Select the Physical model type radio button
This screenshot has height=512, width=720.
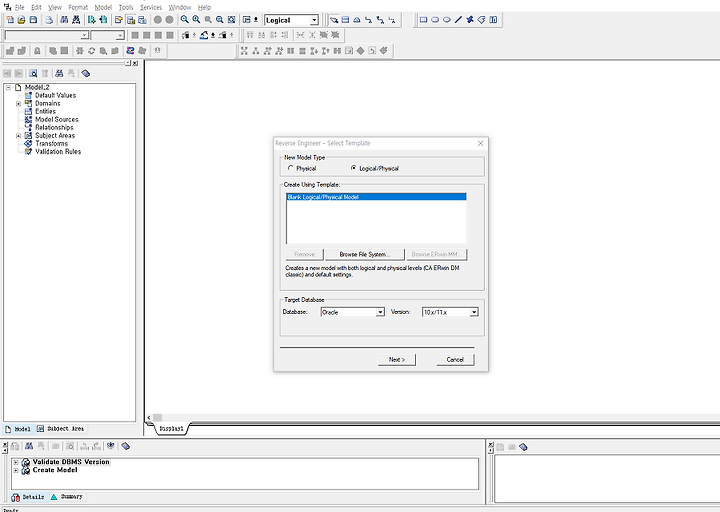pos(290,168)
